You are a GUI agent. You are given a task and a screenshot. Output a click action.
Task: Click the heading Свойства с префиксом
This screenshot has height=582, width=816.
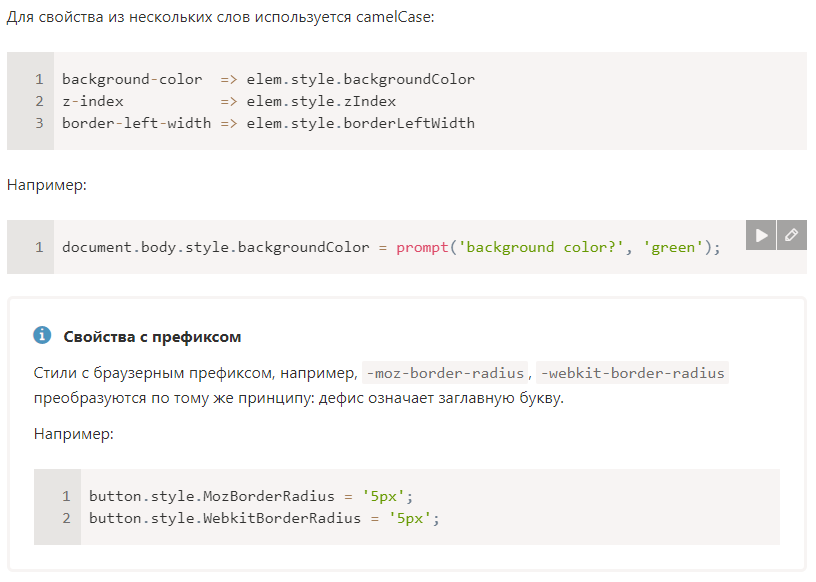[x=152, y=337]
